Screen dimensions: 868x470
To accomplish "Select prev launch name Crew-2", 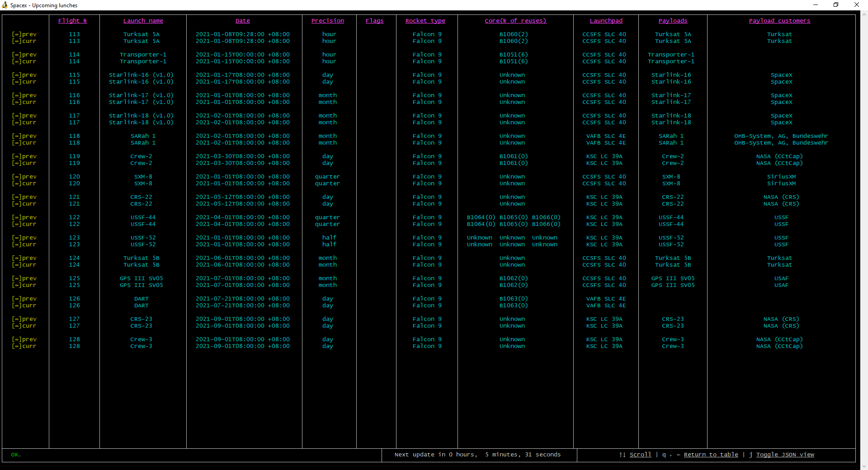I will 142,156.
